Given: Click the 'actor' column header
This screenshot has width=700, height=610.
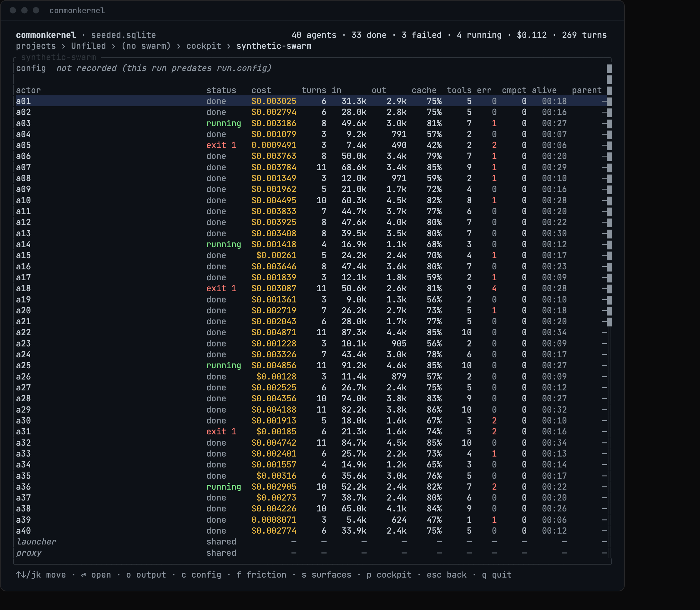Looking at the screenshot, I should coord(28,90).
